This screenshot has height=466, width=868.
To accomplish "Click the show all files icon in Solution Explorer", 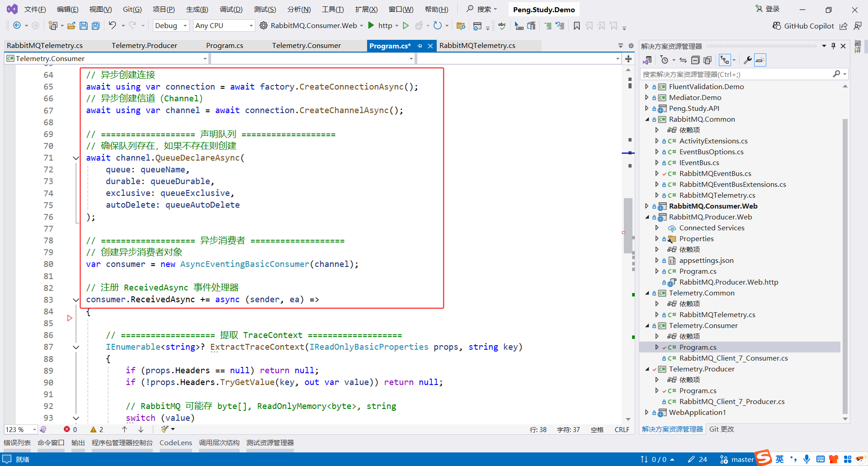I will pyautogui.click(x=708, y=60).
